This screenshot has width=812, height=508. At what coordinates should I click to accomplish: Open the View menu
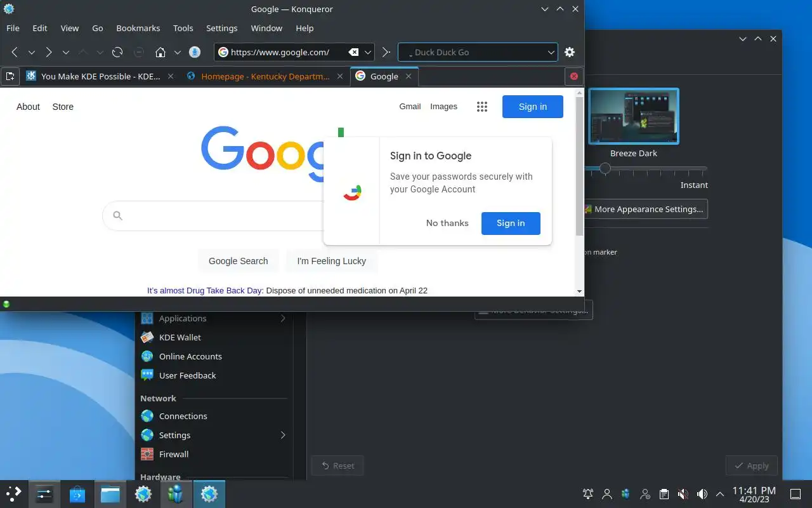pyautogui.click(x=70, y=28)
